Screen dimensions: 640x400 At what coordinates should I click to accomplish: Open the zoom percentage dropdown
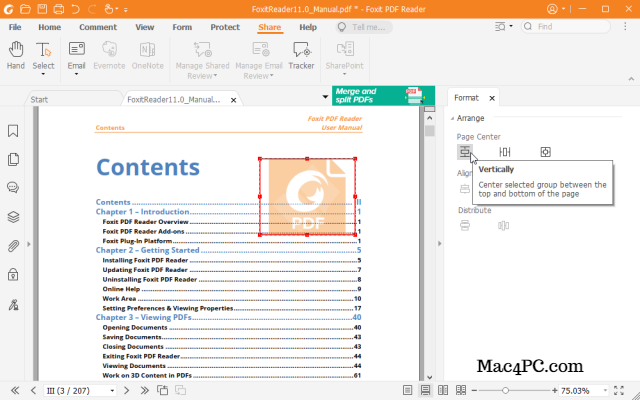[x=605, y=391]
